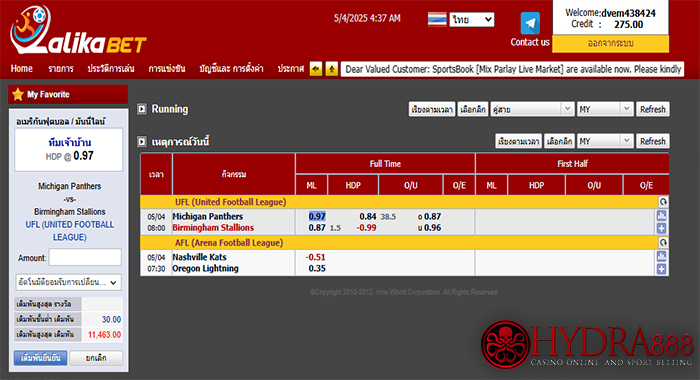Click the Contact us link text
The image size is (700, 380).
[x=530, y=42]
